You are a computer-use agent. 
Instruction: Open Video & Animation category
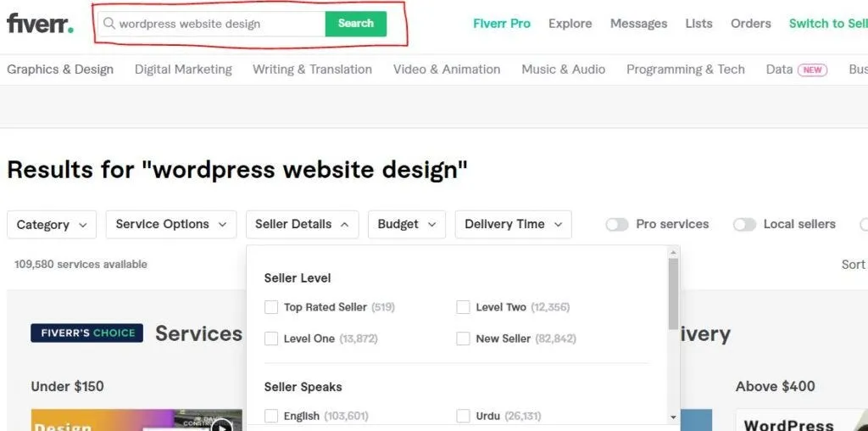pyautogui.click(x=447, y=70)
